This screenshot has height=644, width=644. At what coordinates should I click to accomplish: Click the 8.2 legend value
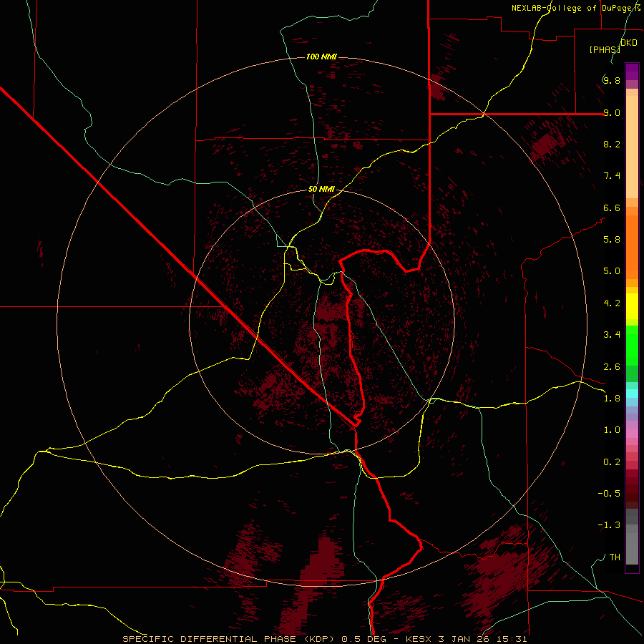pos(612,144)
